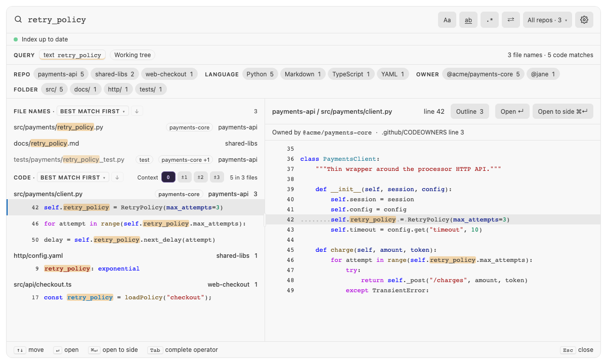Click the swap arrows icon in the search bar

pos(511,20)
